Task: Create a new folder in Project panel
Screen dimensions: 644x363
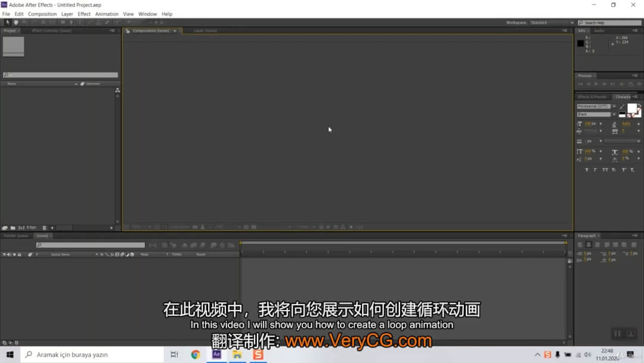Action: coord(13,227)
